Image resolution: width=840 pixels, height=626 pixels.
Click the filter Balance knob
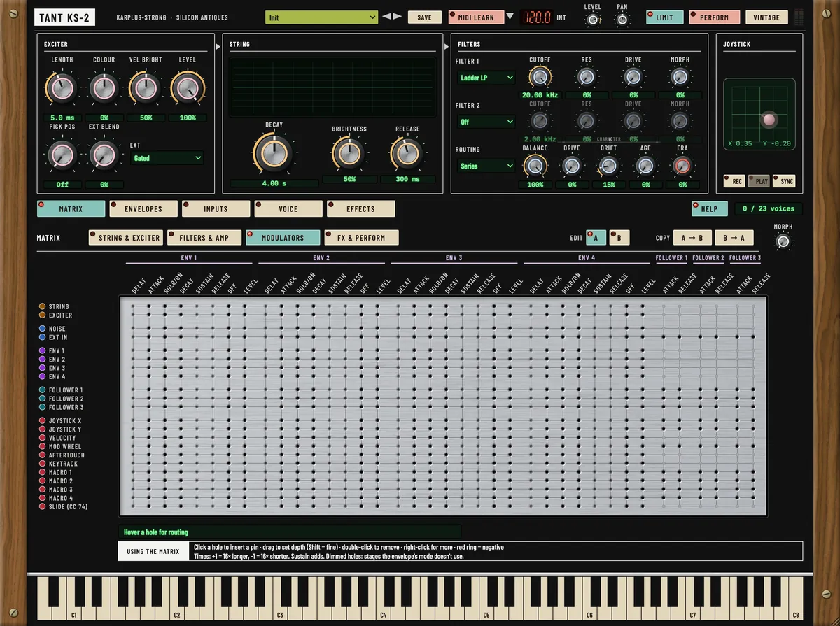coord(535,166)
